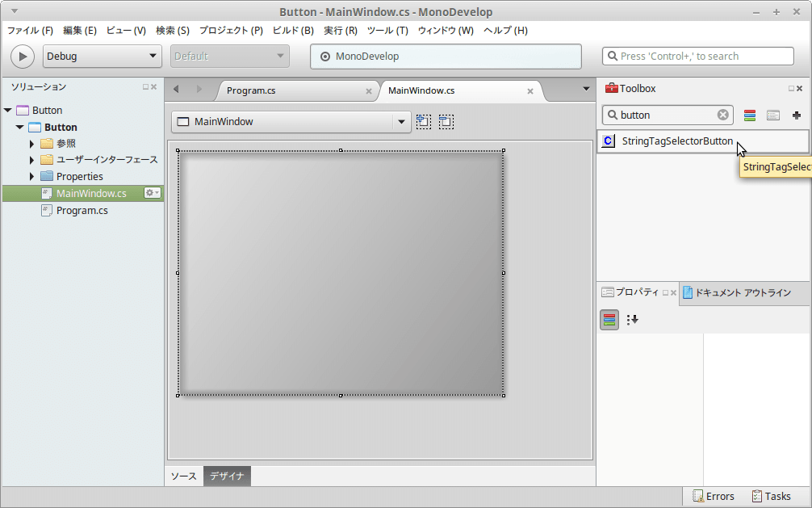812x508 pixels.
Task: Open the MainWindow widget selector combo box
Action: click(291, 122)
